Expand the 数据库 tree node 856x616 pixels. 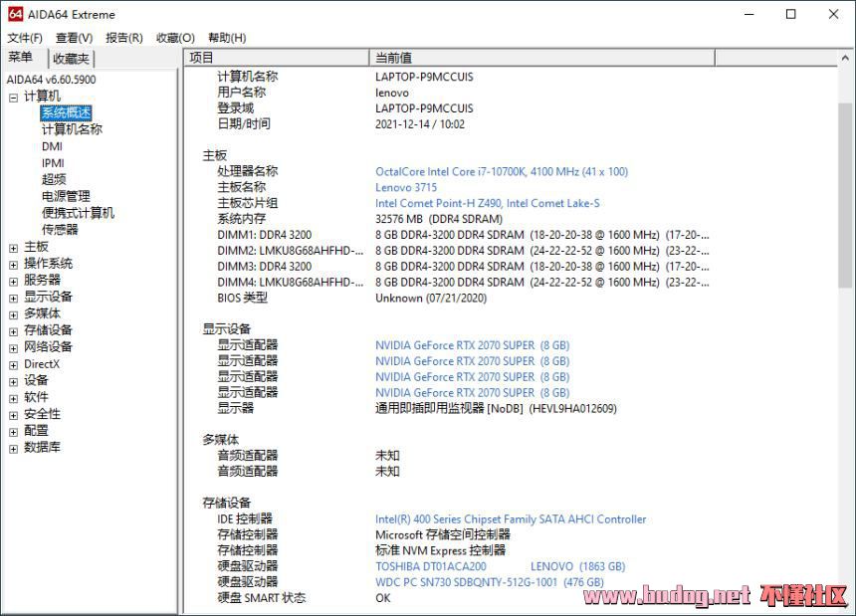[13, 449]
